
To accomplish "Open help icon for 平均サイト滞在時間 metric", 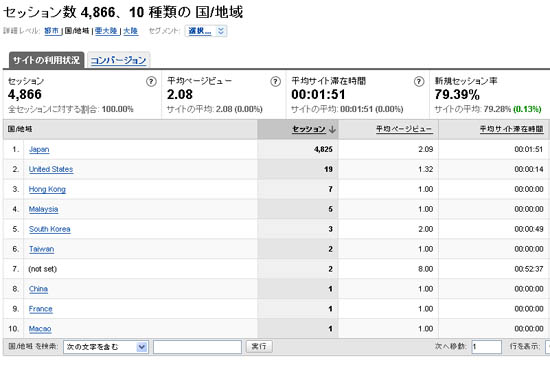I will click(x=418, y=82).
